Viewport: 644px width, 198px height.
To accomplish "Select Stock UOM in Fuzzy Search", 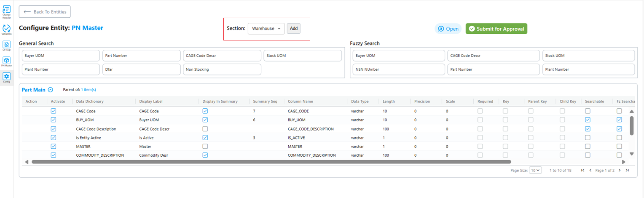I will pyautogui.click(x=588, y=56).
